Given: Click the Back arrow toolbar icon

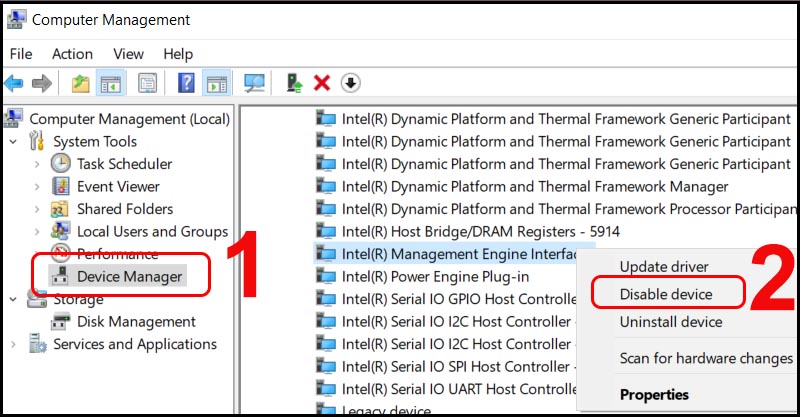Looking at the screenshot, I should (14, 83).
